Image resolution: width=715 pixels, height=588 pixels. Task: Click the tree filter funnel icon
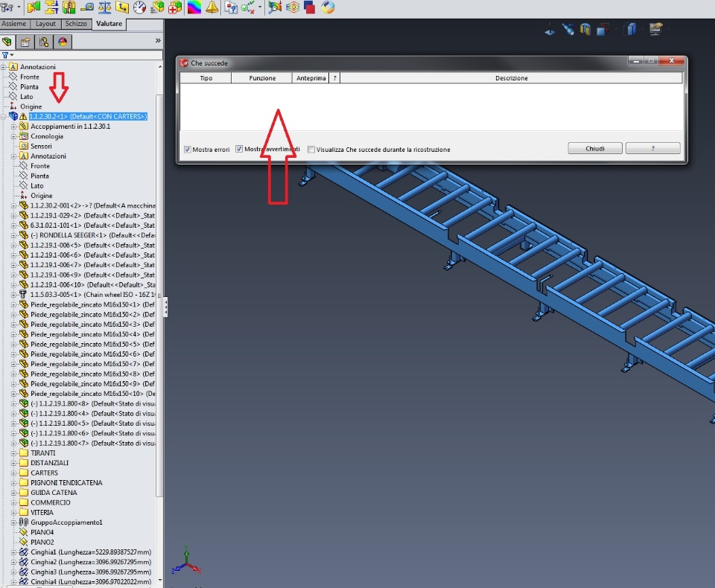[x=5, y=55]
